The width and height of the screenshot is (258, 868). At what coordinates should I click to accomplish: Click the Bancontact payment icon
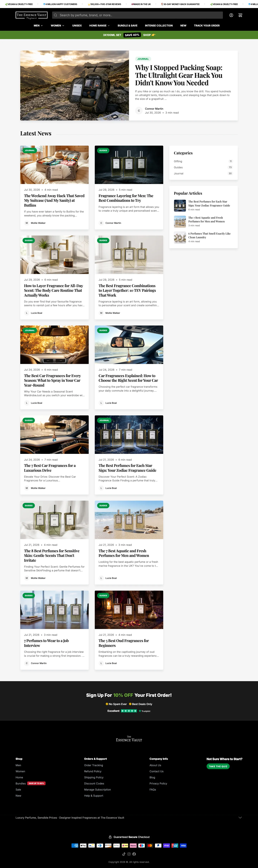[91, 845]
